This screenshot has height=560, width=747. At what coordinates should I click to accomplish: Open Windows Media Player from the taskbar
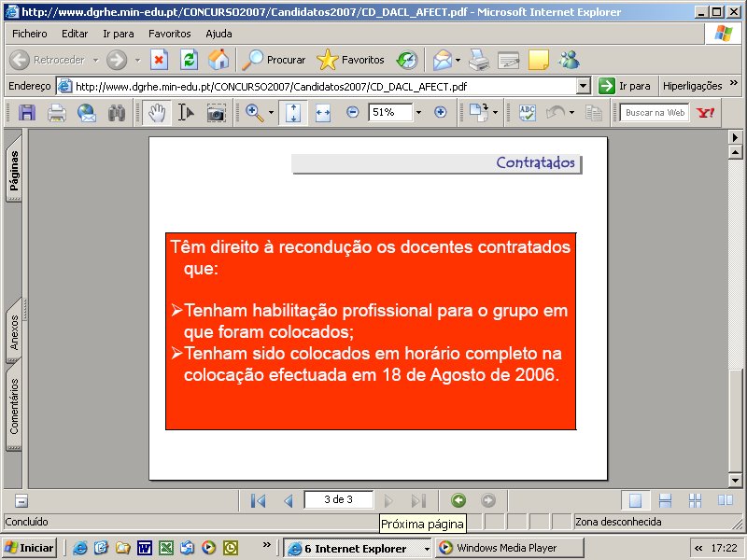coord(509,547)
